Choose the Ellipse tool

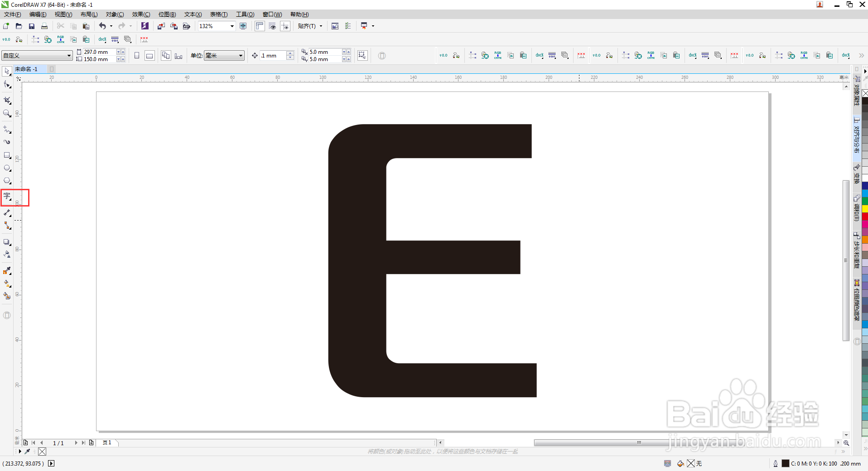click(x=7, y=168)
